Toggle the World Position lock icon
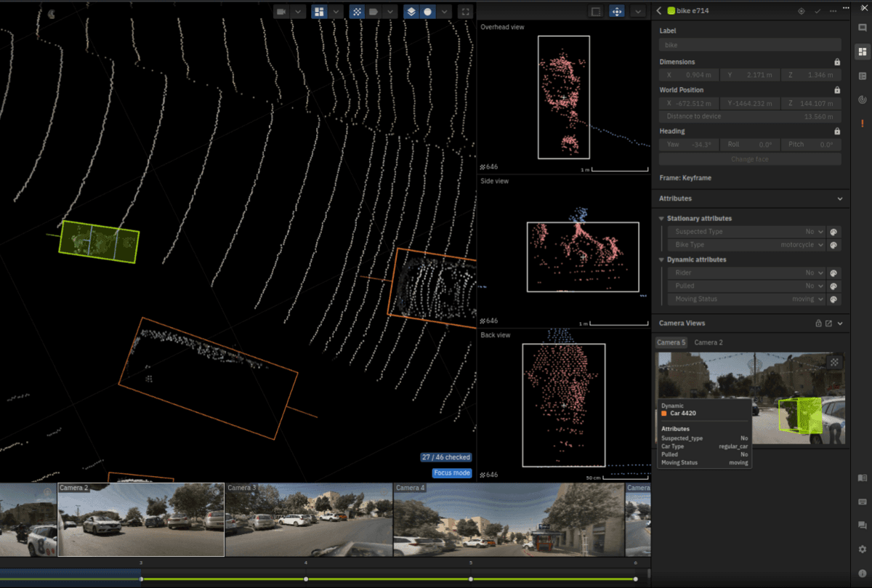Viewport: 872px width, 588px height. pos(837,90)
